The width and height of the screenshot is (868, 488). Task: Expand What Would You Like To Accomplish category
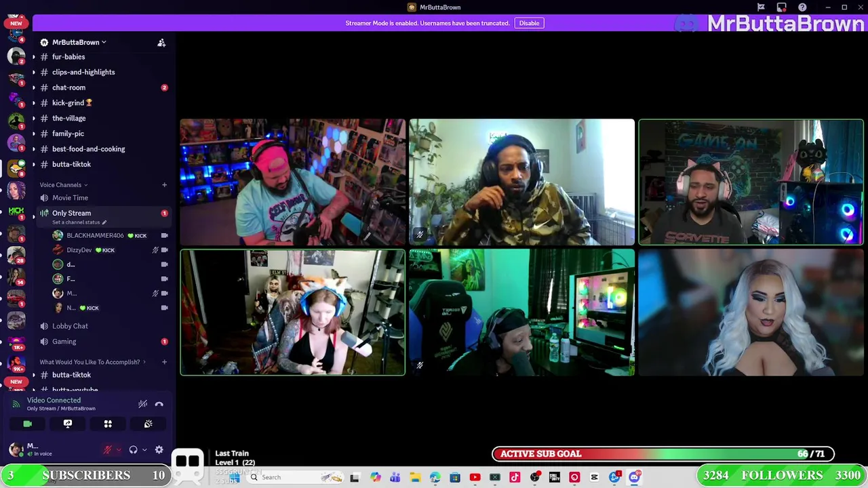tap(92, 362)
